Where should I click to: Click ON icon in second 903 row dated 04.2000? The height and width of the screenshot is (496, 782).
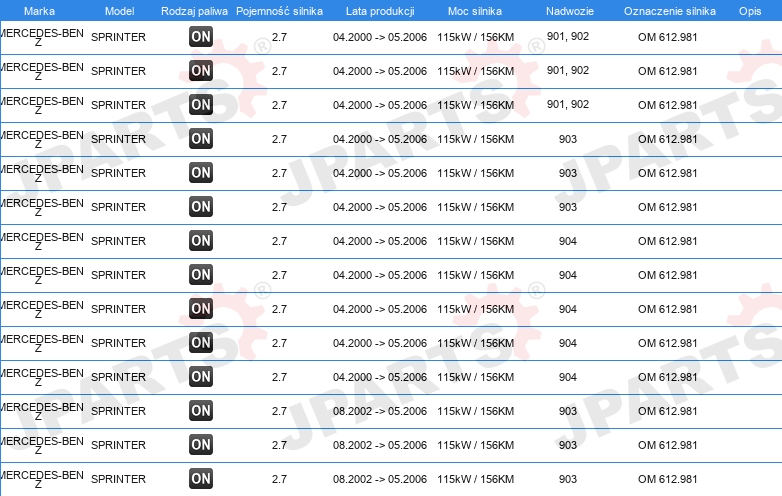point(201,172)
